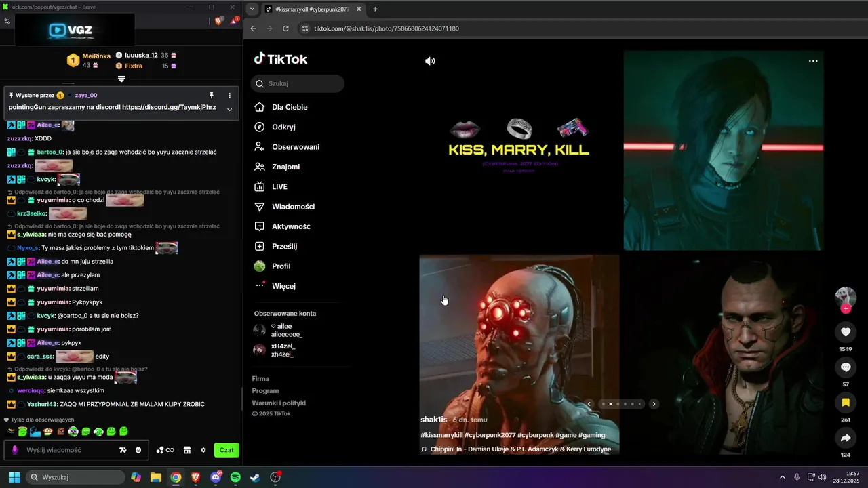
Task: Open the tab search dropdown arrow
Action: (x=252, y=9)
